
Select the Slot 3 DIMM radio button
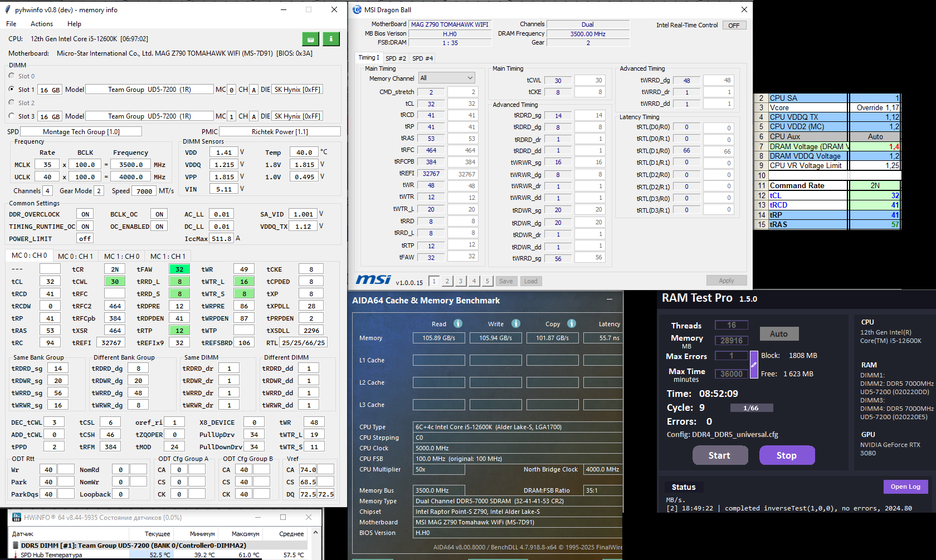12,116
